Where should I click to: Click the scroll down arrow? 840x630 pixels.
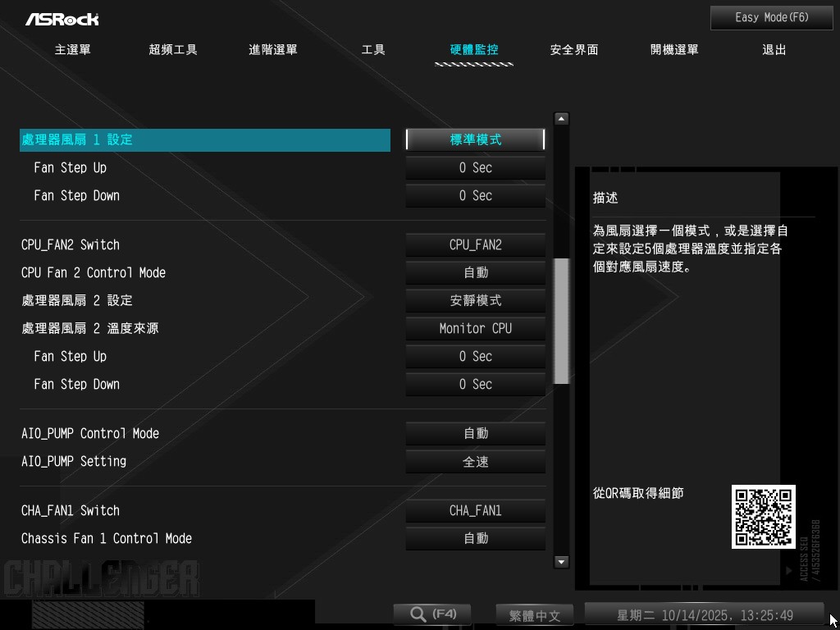pos(562,562)
